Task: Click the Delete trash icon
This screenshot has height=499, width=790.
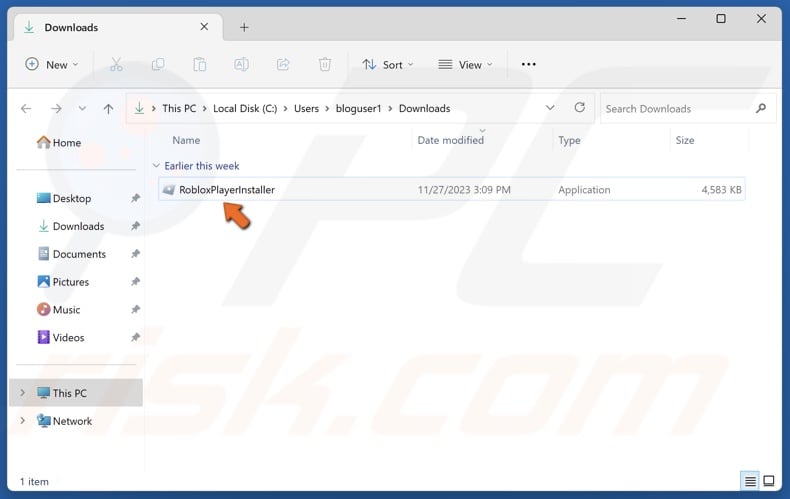Action: coord(325,65)
